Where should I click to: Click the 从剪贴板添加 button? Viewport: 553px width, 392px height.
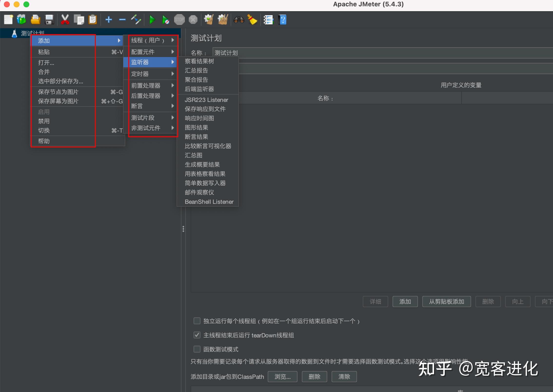point(446,302)
